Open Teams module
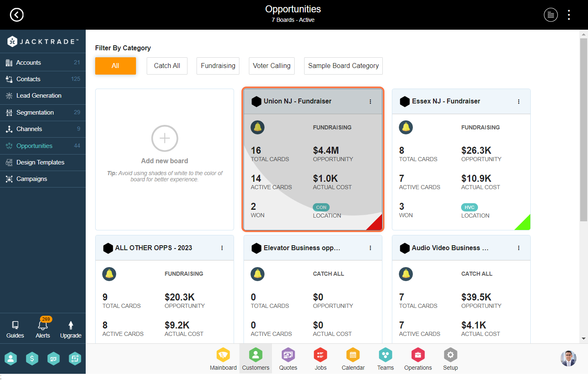Viewport: 588px width, 380px height. click(386, 359)
